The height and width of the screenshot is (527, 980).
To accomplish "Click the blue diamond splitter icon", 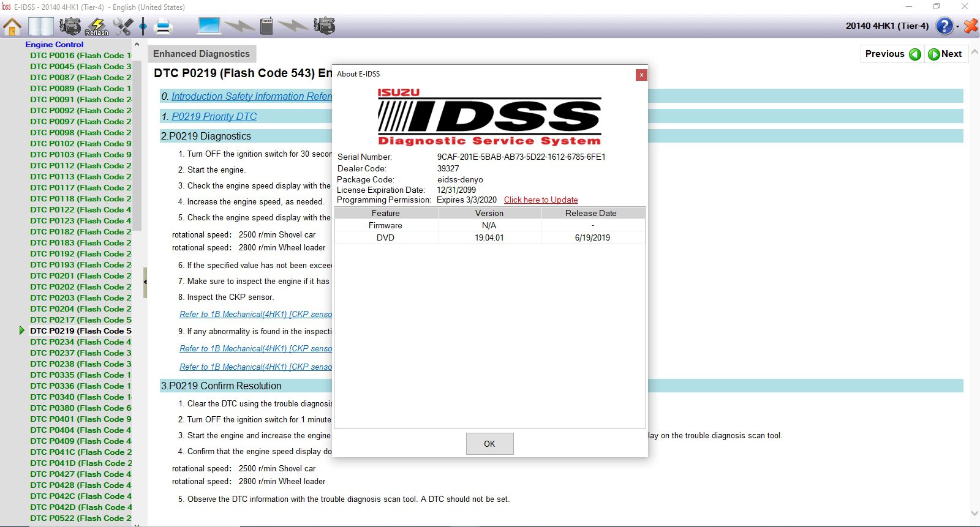I will [x=143, y=26].
